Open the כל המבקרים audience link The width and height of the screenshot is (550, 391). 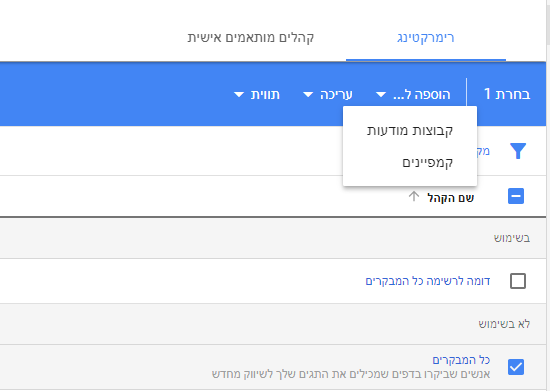click(x=461, y=360)
